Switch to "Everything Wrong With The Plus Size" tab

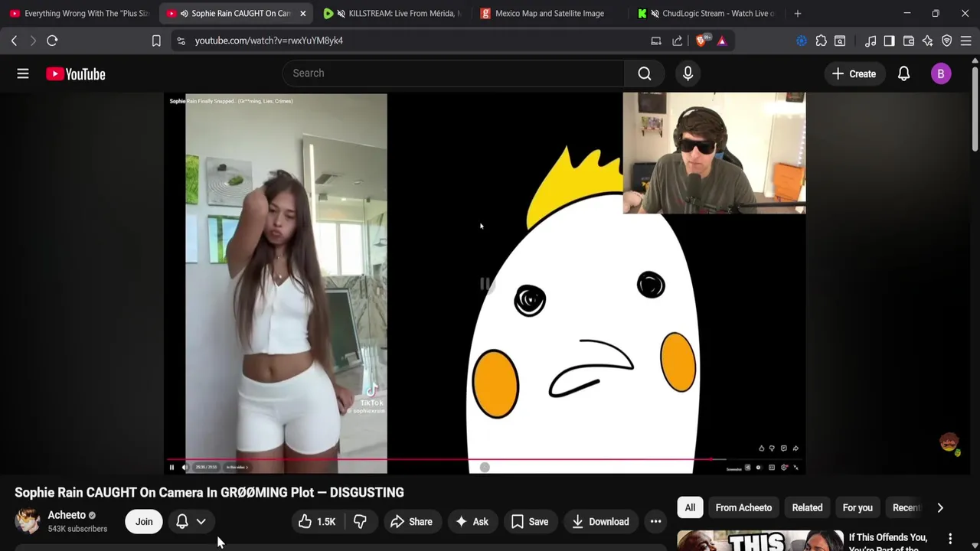(79, 13)
